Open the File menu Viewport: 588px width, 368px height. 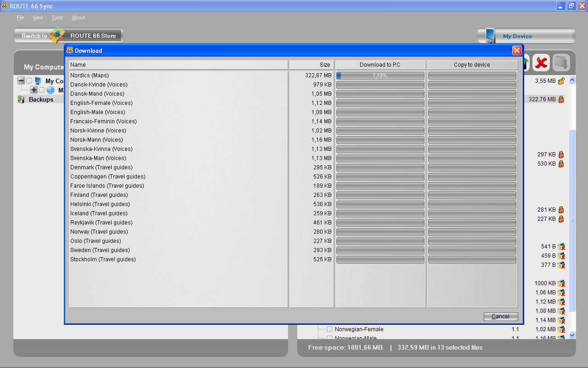(x=20, y=17)
